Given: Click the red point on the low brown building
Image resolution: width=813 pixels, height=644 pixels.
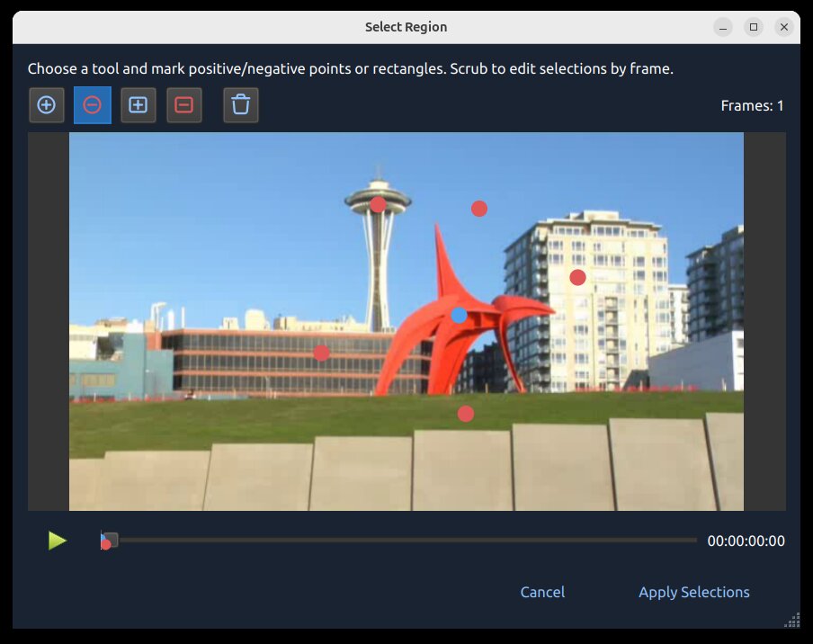Looking at the screenshot, I should coord(321,353).
